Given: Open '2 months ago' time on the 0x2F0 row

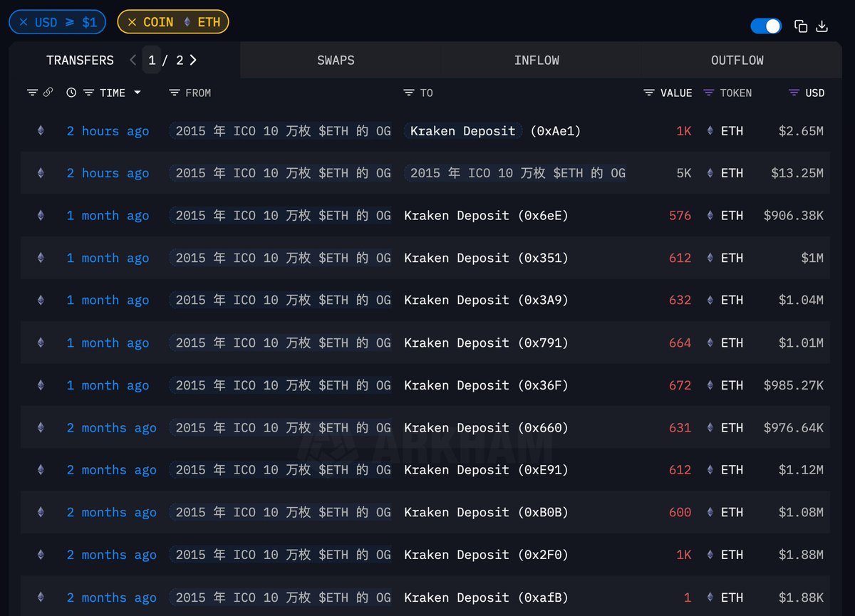Looking at the screenshot, I should pos(111,555).
